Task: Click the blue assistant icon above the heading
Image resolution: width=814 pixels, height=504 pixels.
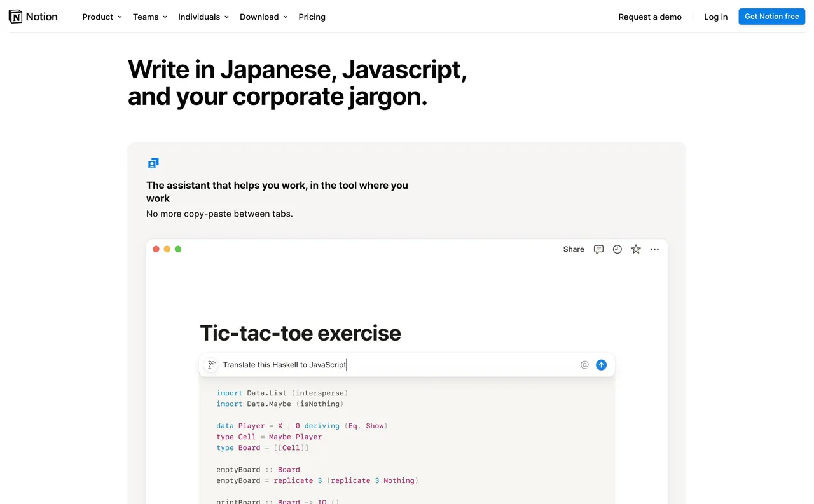Action: (153, 163)
